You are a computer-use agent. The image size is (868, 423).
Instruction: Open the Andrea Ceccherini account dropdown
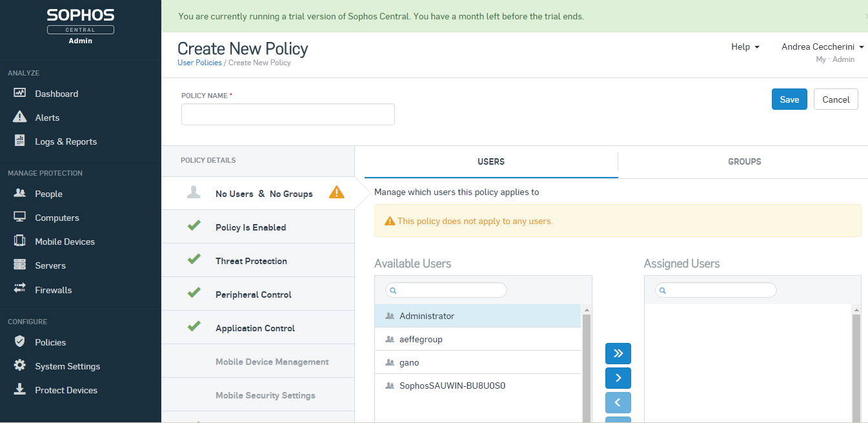(x=822, y=46)
